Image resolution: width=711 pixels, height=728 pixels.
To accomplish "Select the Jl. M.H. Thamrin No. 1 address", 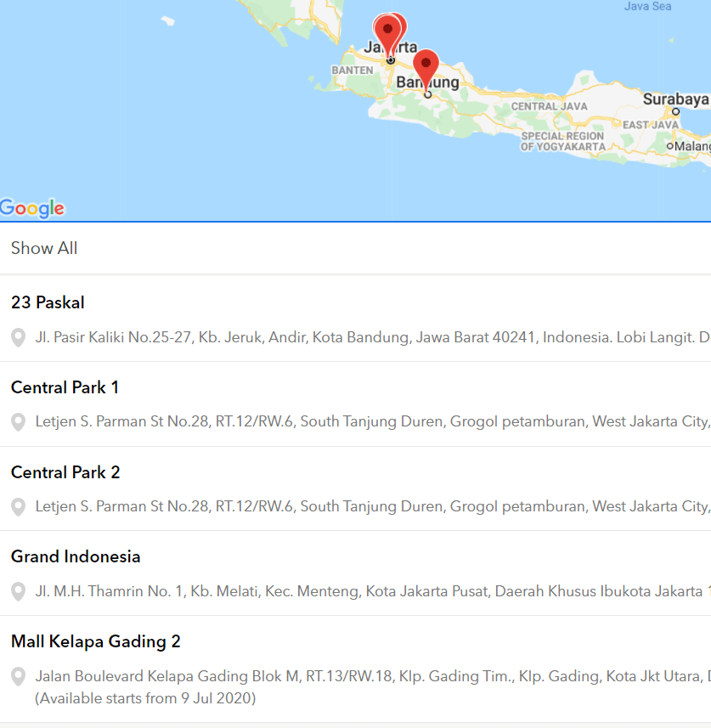I will 372,591.
